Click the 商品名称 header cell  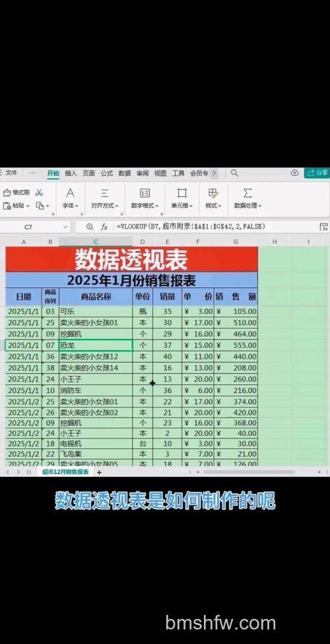point(96,297)
